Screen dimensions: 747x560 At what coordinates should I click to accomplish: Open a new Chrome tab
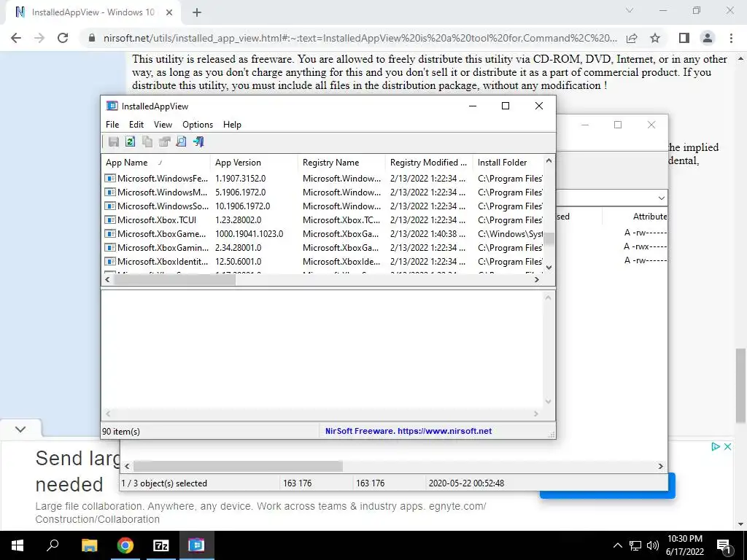point(197,13)
